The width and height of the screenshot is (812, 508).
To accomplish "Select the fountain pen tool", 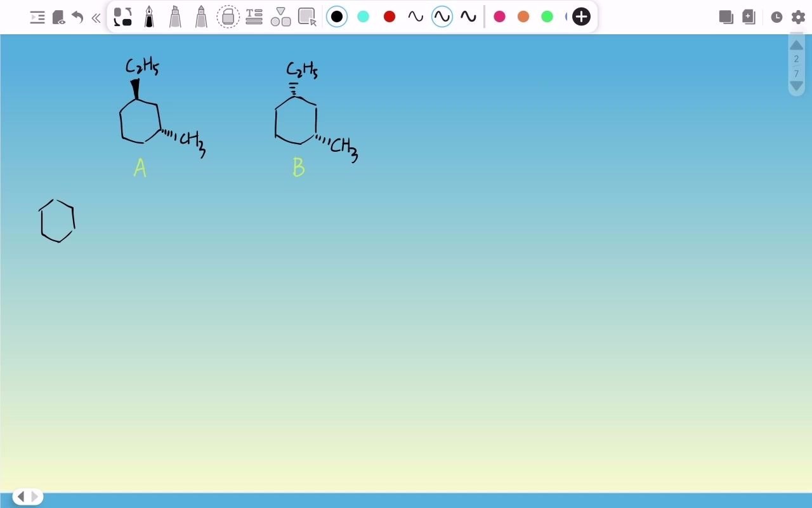I will click(x=149, y=17).
